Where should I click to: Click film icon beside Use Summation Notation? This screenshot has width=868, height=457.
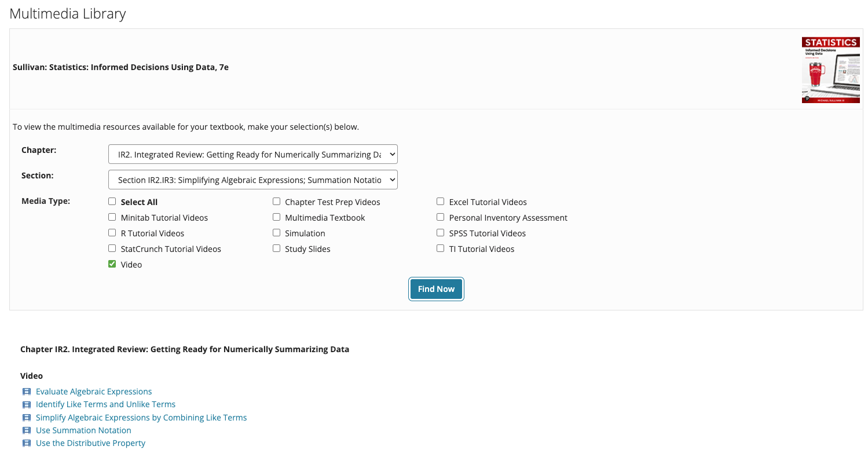tap(26, 430)
